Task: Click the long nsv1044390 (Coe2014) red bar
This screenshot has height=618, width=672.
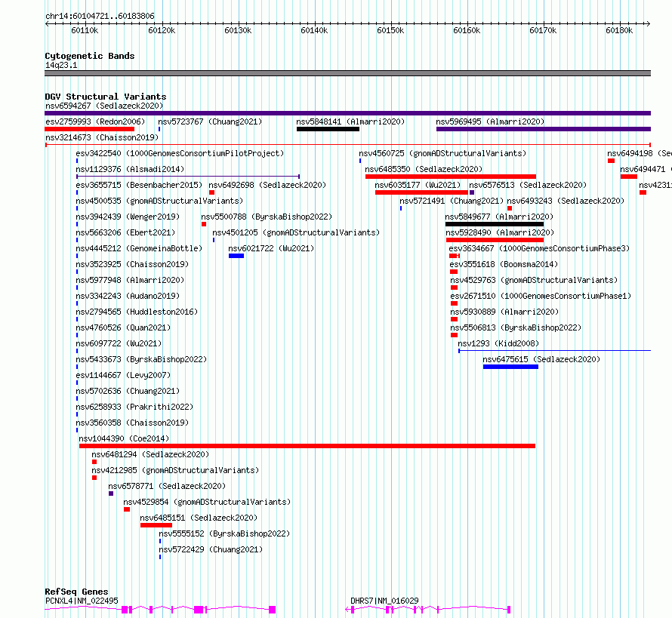Action: 307,446
